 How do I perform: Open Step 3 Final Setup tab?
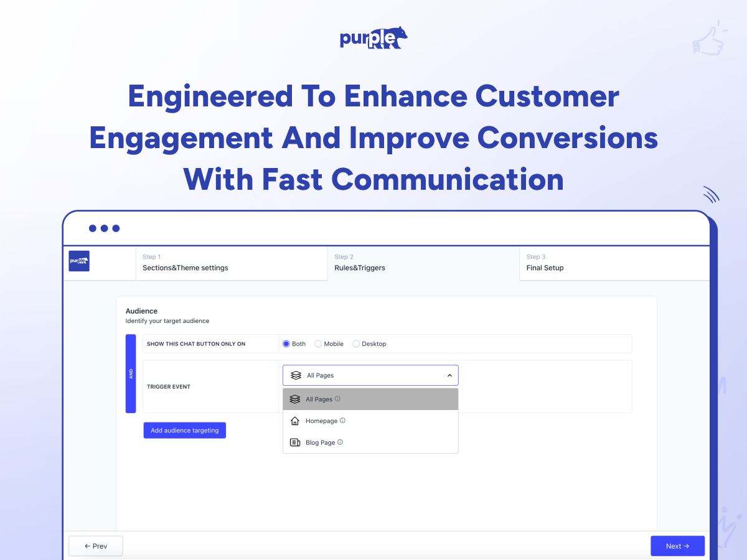[x=614, y=263]
